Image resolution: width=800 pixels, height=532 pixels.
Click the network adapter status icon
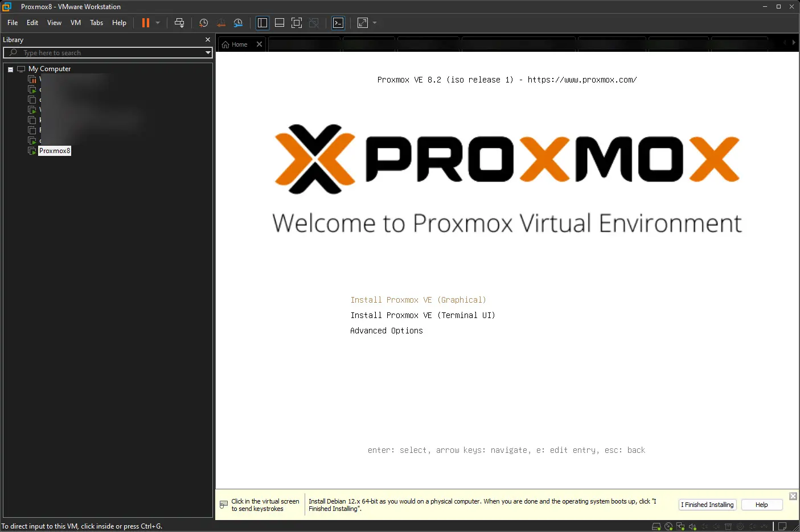680,526
